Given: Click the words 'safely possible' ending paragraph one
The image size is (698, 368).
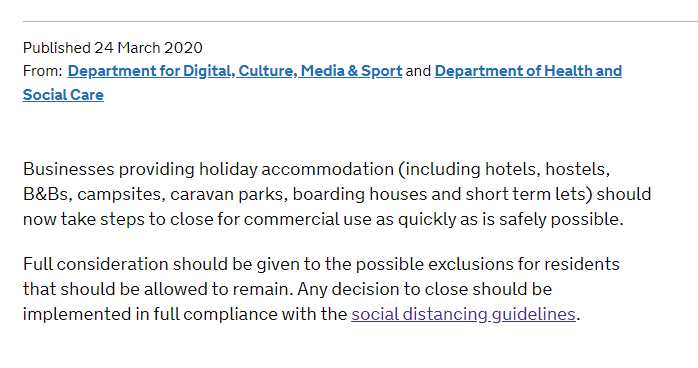Looking at the screenshot, I should (x=559, y=219).
